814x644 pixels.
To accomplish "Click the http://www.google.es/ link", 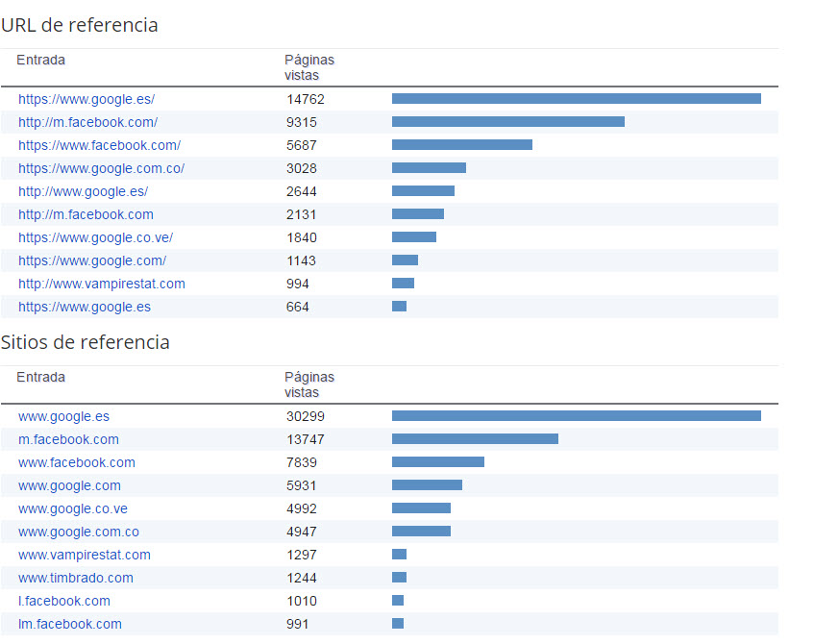I will click(83, 191).
